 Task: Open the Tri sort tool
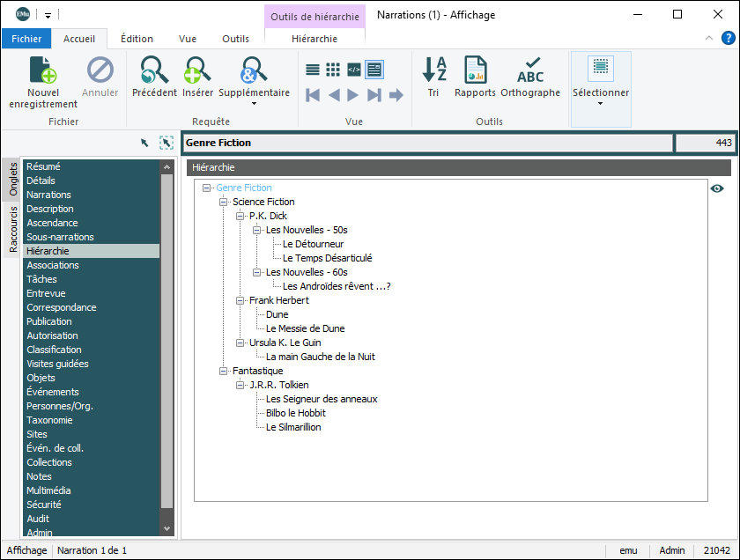pos(433,70)
